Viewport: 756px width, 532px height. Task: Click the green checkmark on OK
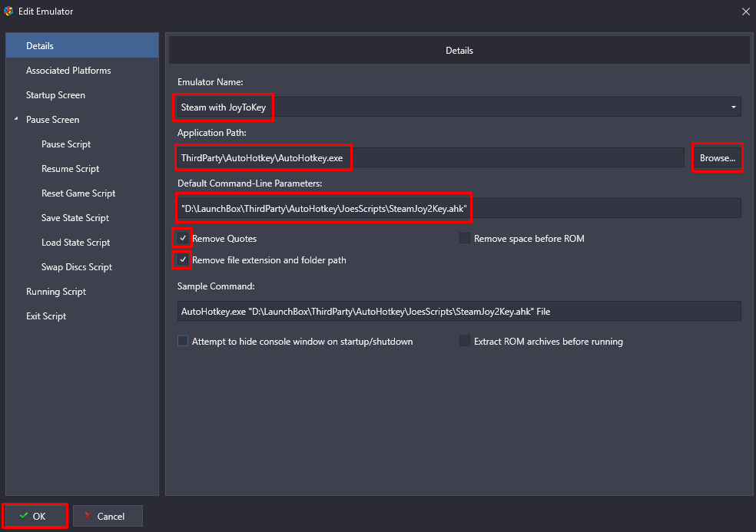[x=24, y=516]
